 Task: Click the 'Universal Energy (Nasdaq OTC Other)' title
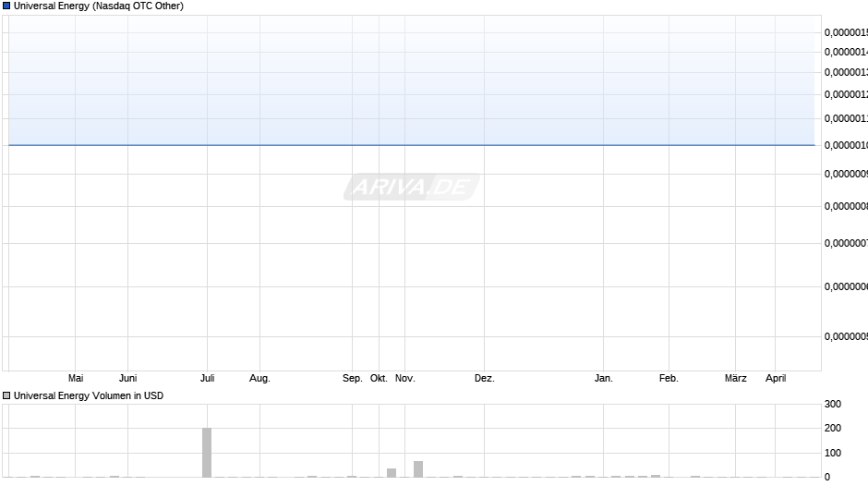point(99,6)
